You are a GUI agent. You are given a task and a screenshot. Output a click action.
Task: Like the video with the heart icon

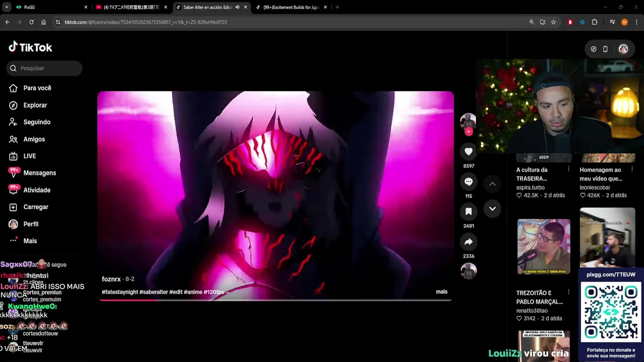click(x=468, y=151)
